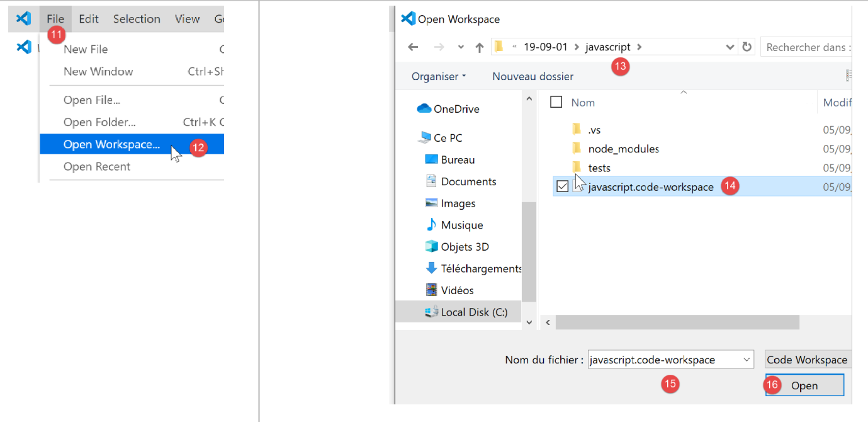Uncheck the javascript.code-workspace file checkbox
Screen dimensions: 868x422
coord(562,186)
